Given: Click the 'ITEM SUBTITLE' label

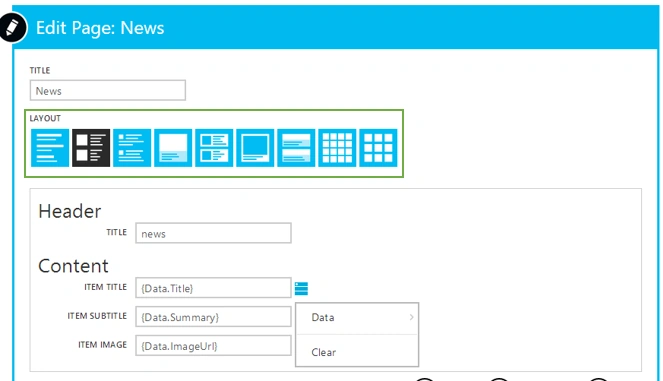Looking at the screenshot, I should click(x=97, y=316).
